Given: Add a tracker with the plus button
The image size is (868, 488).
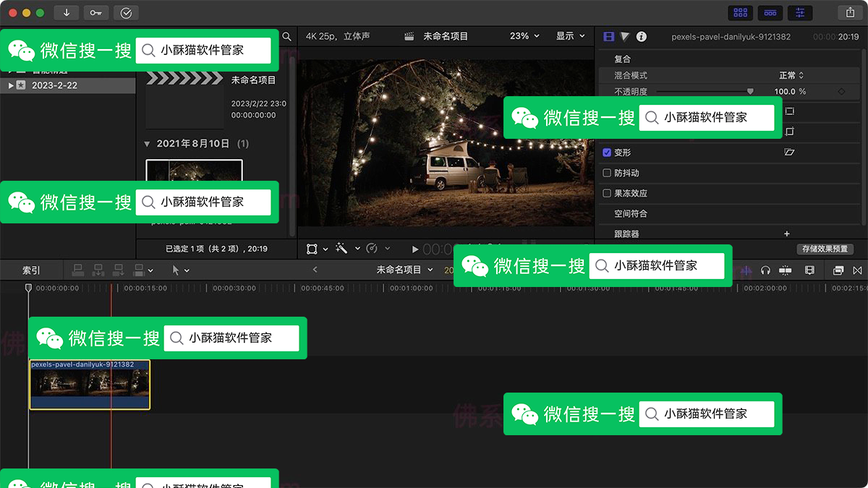Looking at the screenshot, I should (x=786, y=234).
